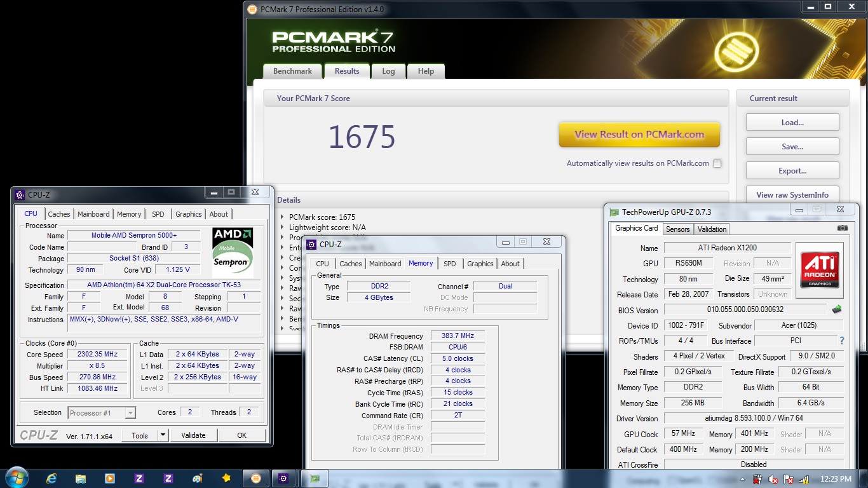Viewport: 868px width, 488px height.
Task: Click CPU name field Mobile AMD Sempron 5000+
Action: point(134,235)
